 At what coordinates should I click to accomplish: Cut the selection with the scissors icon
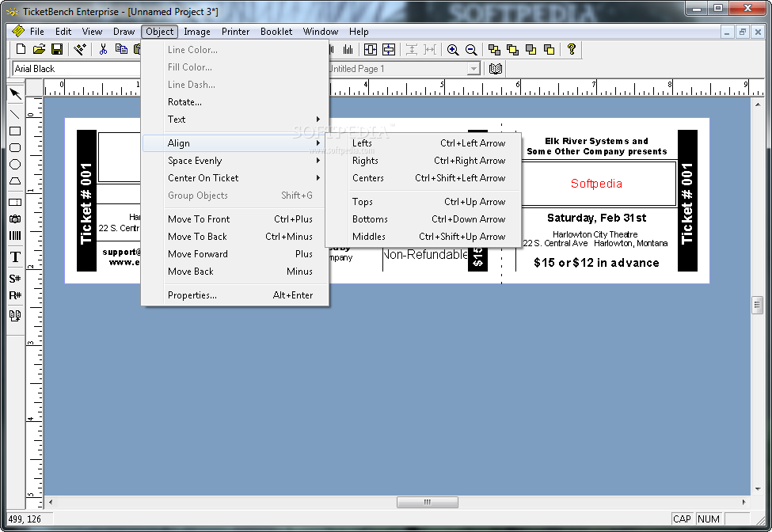[x=103, y=49]
